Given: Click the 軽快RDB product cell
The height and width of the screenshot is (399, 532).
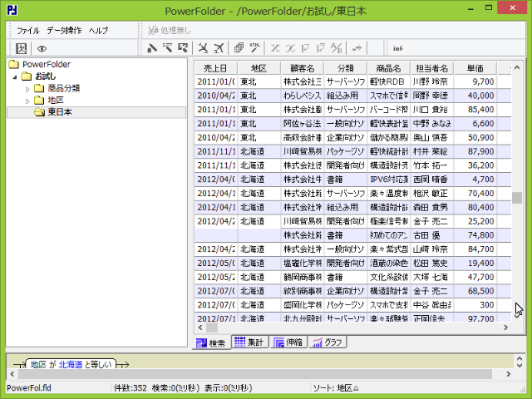Looking at the screenshot, I should click(389, 81).
